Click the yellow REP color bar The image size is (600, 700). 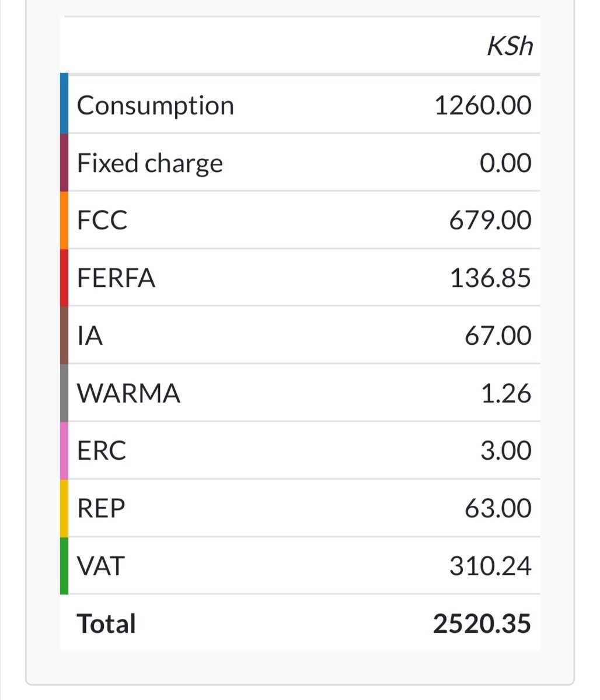pyautogui.click(x=64, y=508)
